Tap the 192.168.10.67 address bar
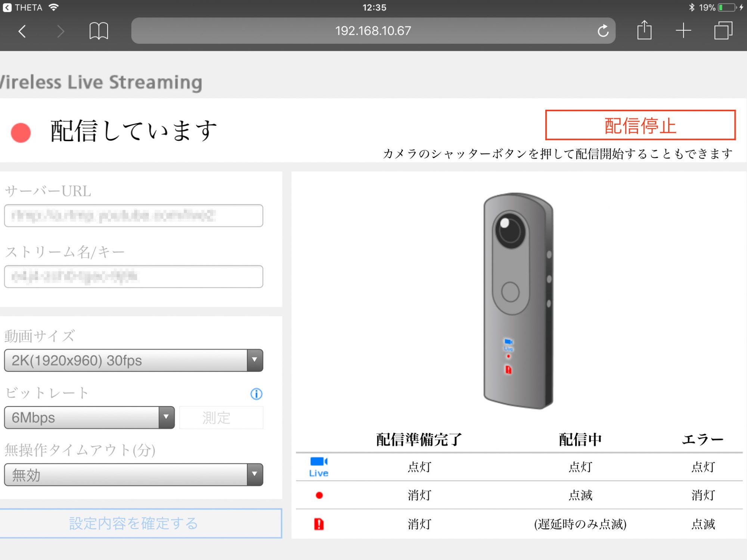 click(373, 31)
